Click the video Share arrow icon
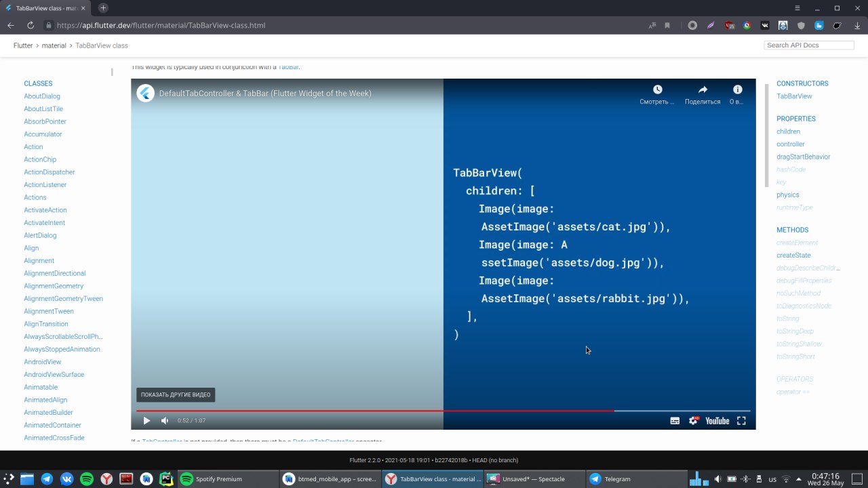Image resolution: width=868 pixels, height=488 pixels. pyautogui.click(x=703, y=89)
